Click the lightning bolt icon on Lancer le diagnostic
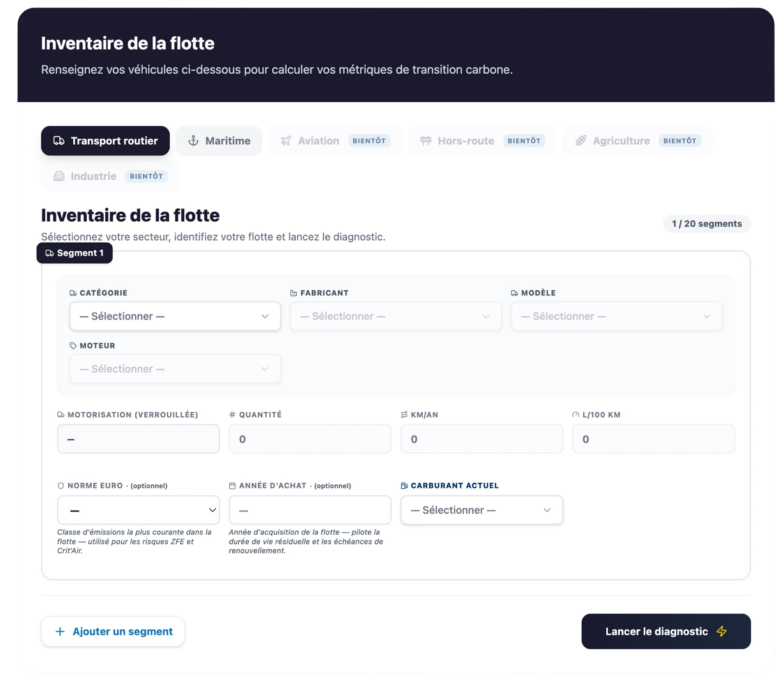 721,631
